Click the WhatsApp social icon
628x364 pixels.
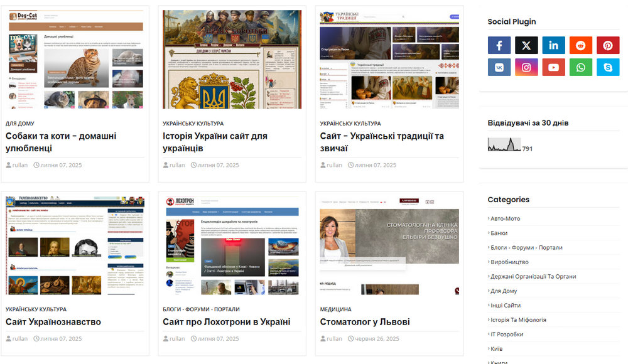click(581, 67)
